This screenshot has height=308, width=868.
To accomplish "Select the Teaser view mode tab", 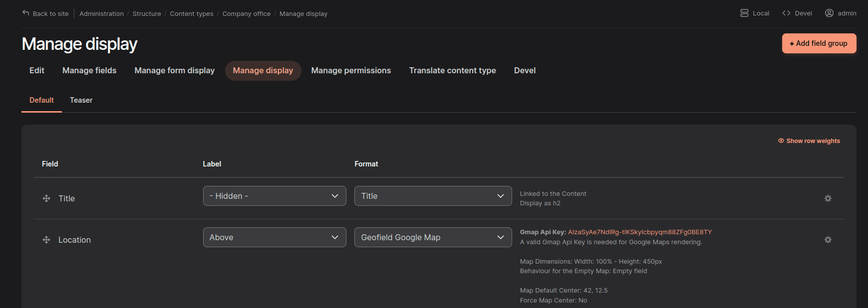I will click(81, 100).
